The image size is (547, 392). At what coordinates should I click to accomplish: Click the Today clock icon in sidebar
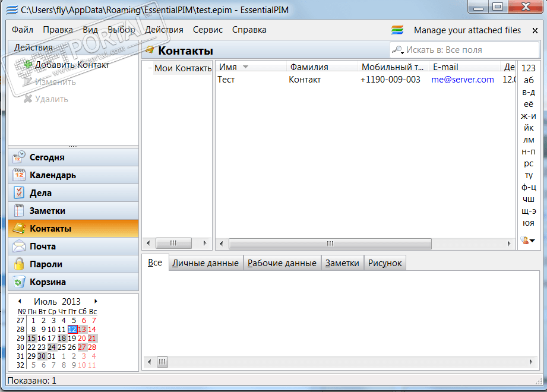point(19,157)
